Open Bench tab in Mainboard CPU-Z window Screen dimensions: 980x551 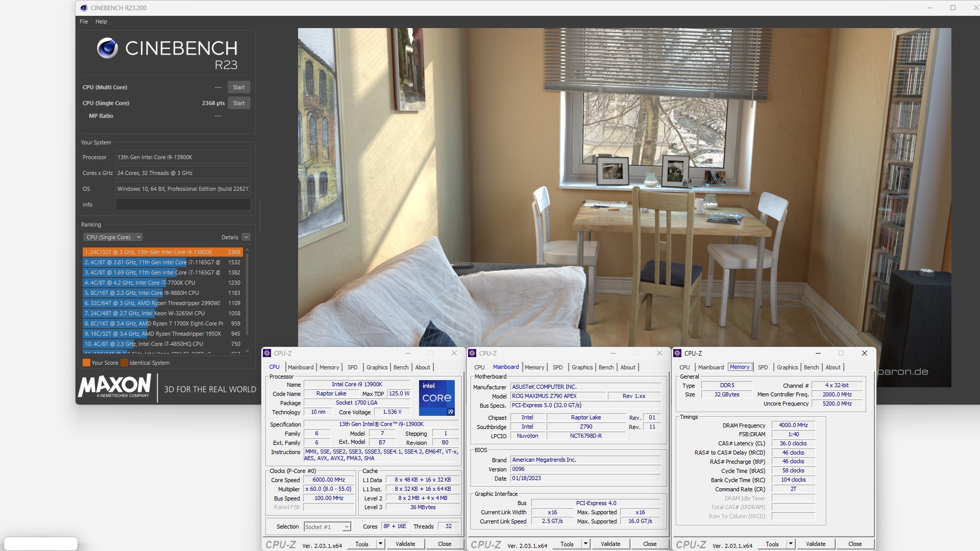[x=606, y=367]
